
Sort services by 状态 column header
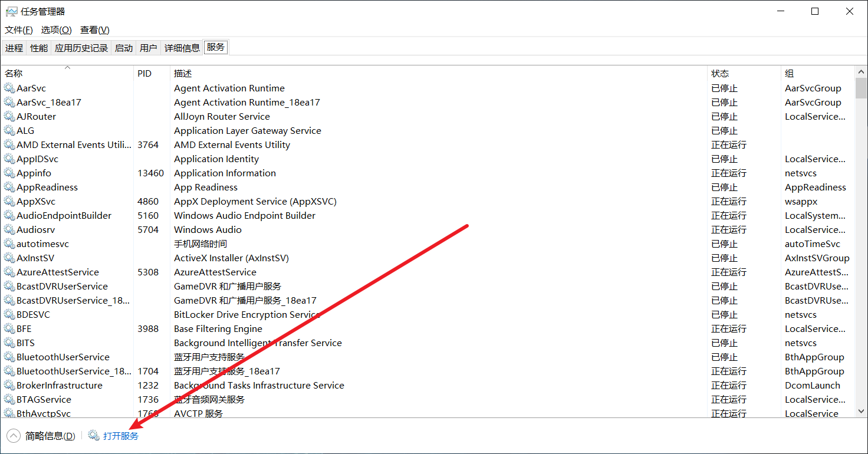pos(720,74)
